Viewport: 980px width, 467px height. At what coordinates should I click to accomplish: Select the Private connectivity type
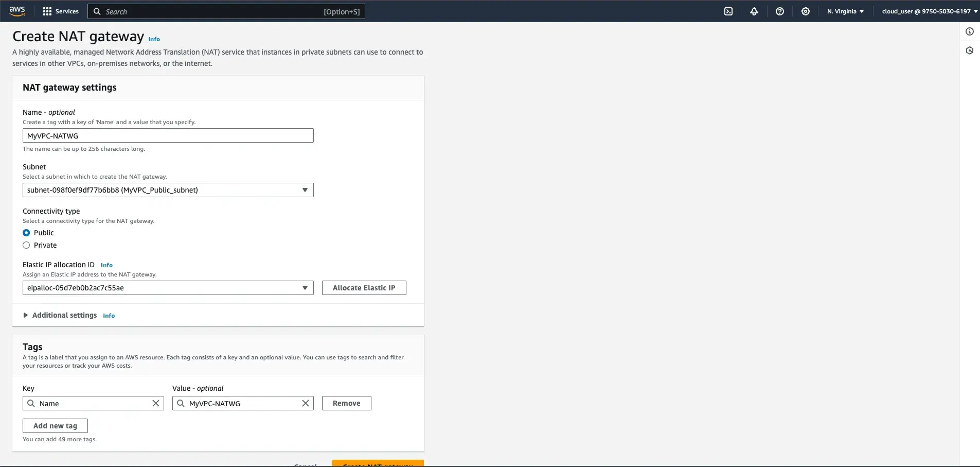pyautogui.click(x=26, y=245)
